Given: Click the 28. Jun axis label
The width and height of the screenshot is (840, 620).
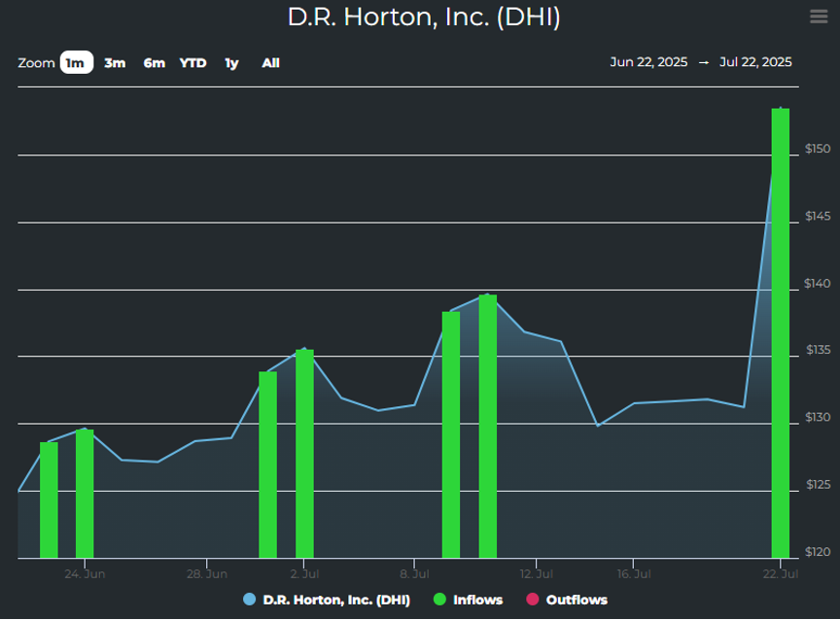Looking at the screenshot, I should (207, 574).
